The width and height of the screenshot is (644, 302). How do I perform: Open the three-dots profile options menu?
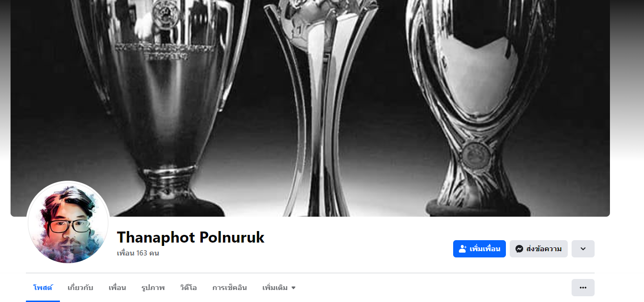[x=583, y=288]
